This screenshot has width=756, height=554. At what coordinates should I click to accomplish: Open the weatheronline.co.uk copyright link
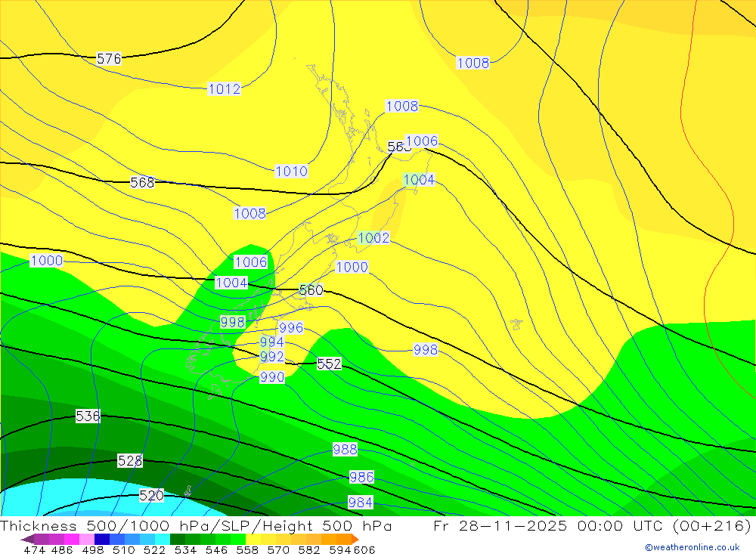click(692, 547)
